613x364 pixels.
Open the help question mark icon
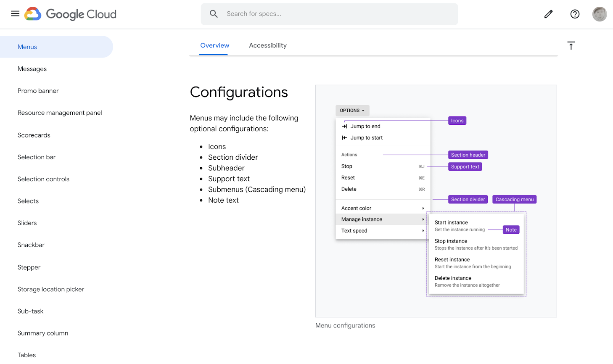tap(575, 14)
